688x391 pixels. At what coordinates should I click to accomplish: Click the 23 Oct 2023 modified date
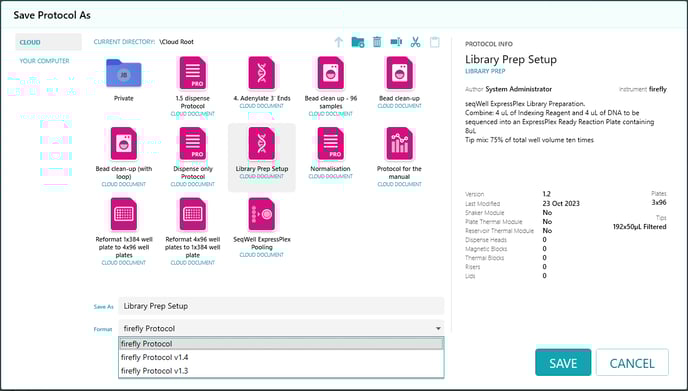click(x=561, y=204)
